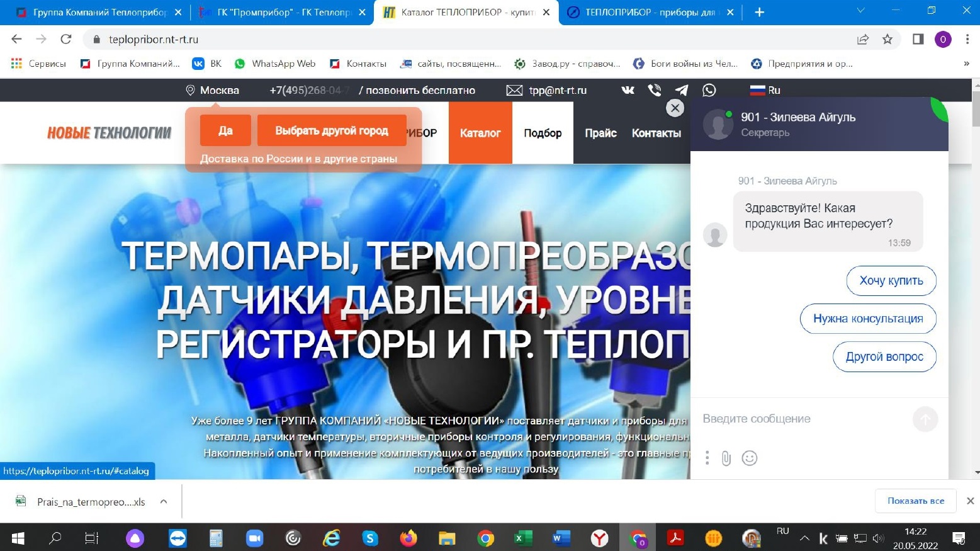Viewport: 980px width, 551px height.
Task: Open Zoom from the taskbar
Action: coord(254,538)
